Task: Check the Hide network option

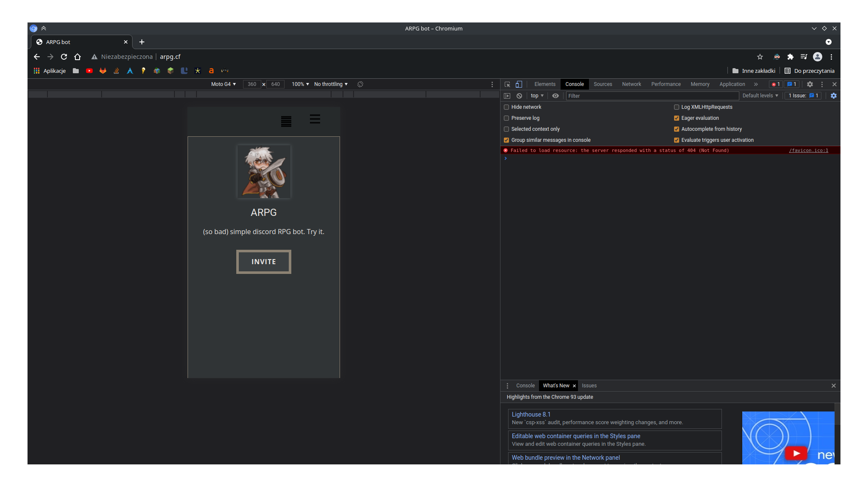Action: point(506,107)
